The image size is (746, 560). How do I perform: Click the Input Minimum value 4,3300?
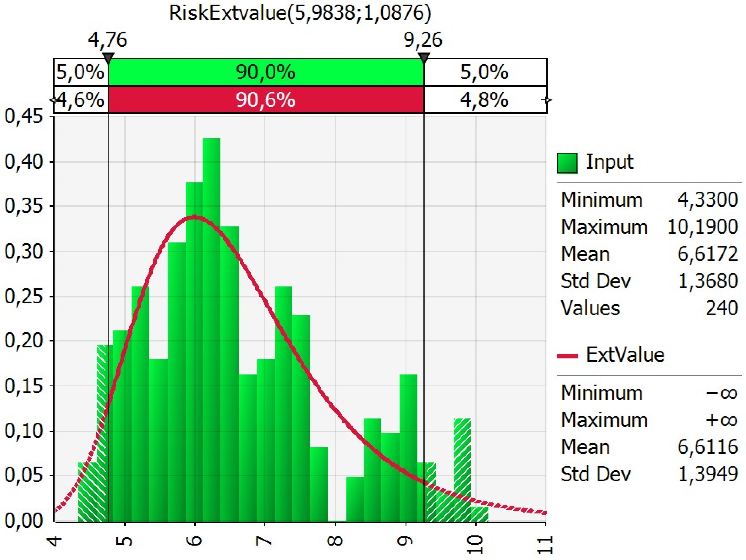pos(707,200)
